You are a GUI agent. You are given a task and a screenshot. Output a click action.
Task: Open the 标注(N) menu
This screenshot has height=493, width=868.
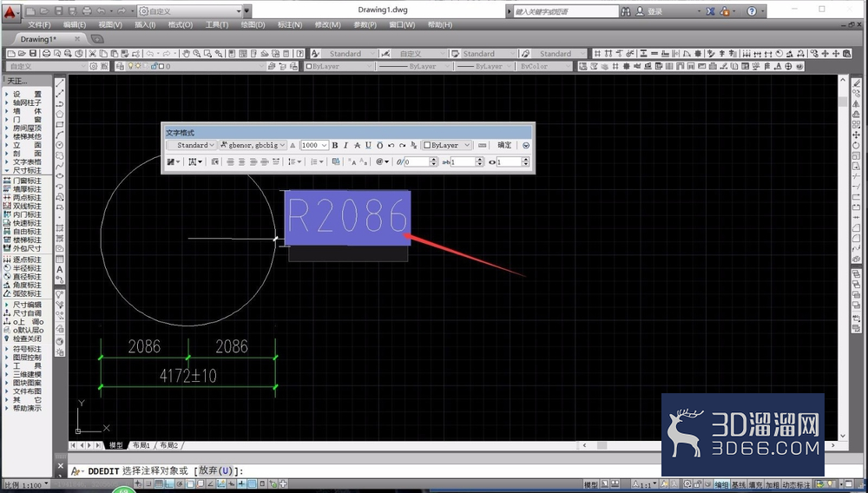290,25
